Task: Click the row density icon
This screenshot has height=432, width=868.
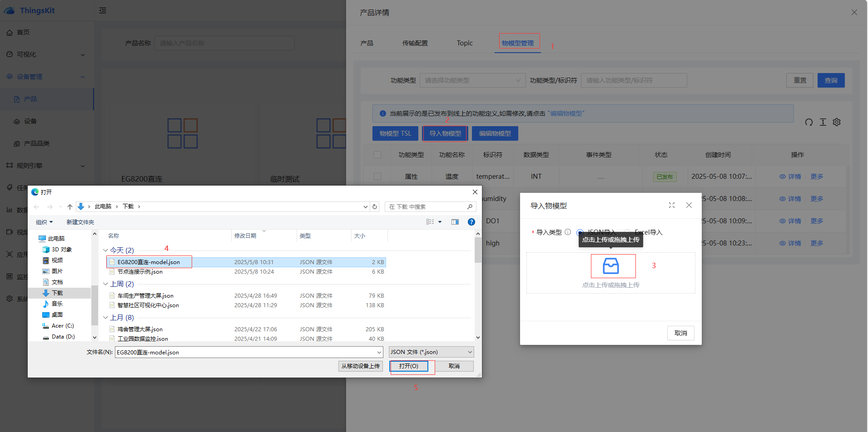Action: 823,122
